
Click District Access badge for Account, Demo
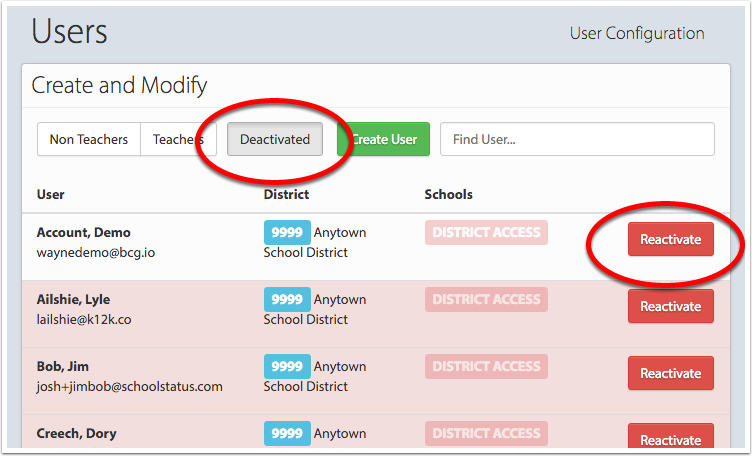(486, 233)
